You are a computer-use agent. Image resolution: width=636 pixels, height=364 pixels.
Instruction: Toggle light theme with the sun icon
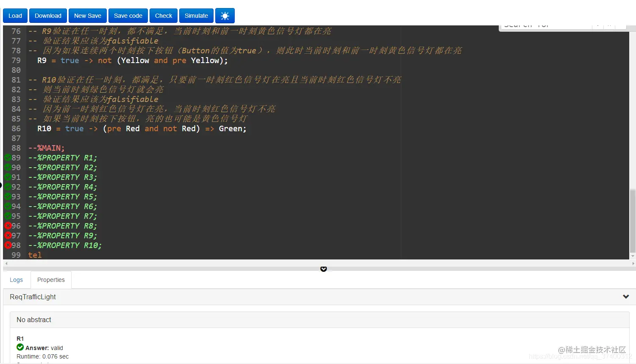[225, 16]
